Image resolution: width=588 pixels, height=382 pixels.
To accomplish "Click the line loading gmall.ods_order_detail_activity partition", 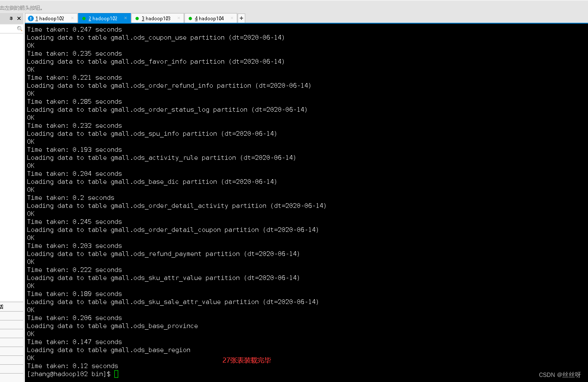I will [x=177, y=206].
